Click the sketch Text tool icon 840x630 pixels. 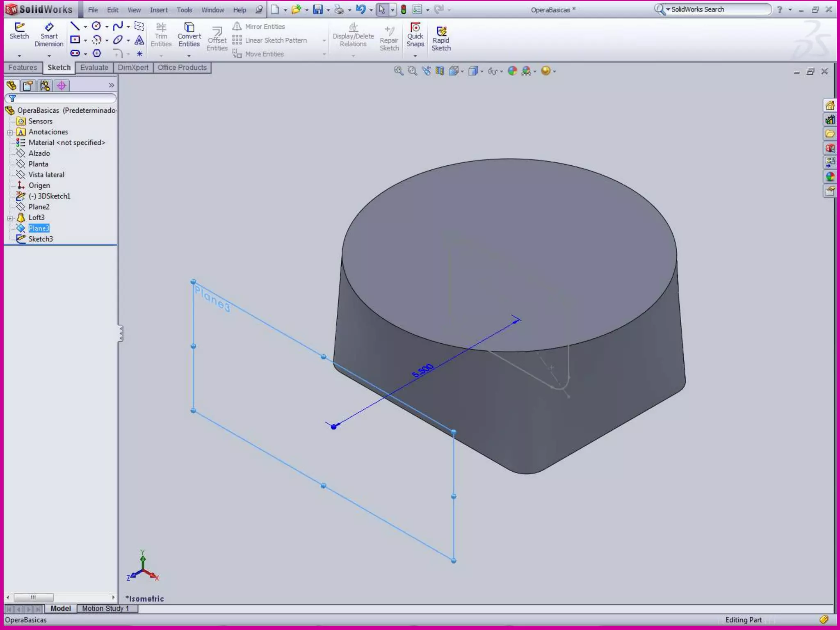tap(139, 40)
